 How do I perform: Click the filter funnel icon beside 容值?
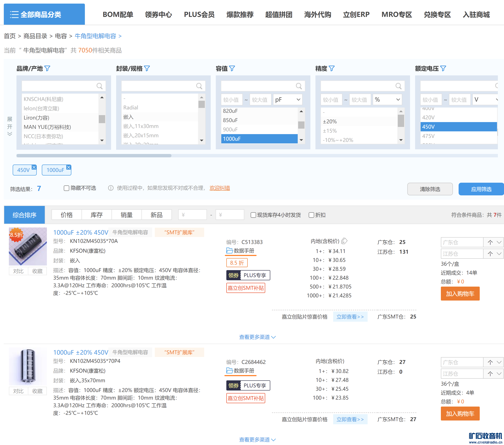pos(232,68)
